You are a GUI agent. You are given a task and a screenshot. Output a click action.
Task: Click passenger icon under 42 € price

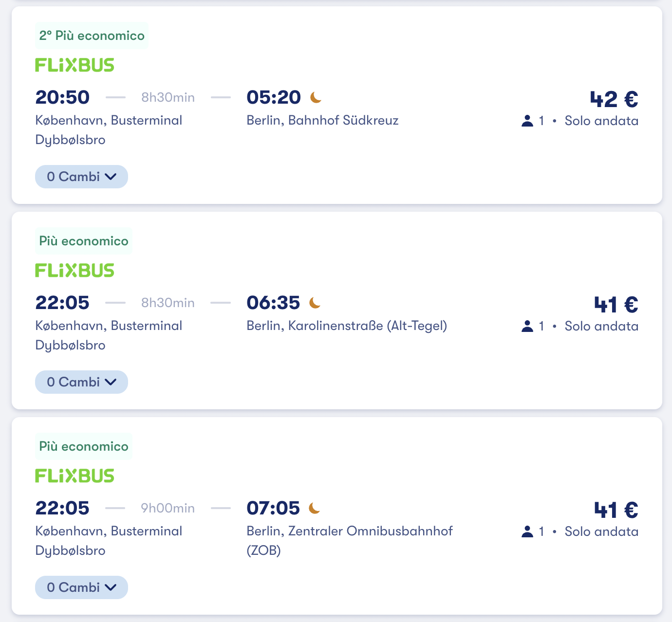527,121
